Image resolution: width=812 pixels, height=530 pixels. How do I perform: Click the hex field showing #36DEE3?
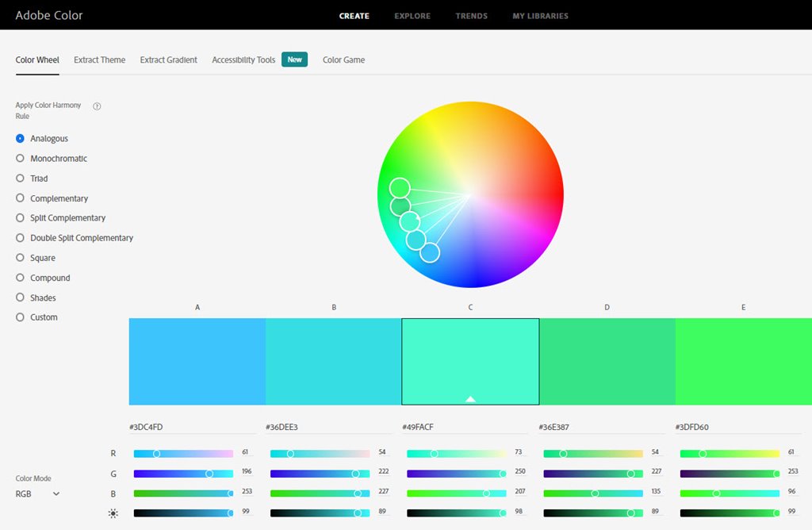coord(333,427)
